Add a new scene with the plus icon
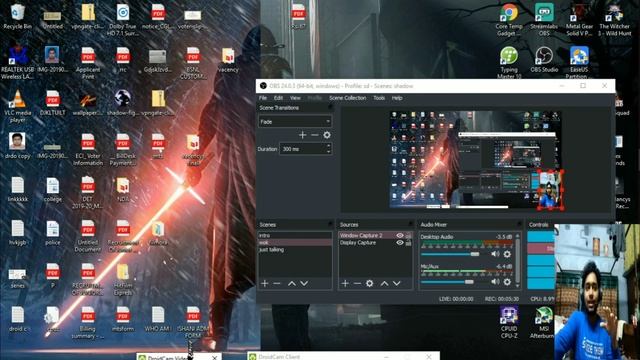This screenshot has height=360, width=640. 264,283
